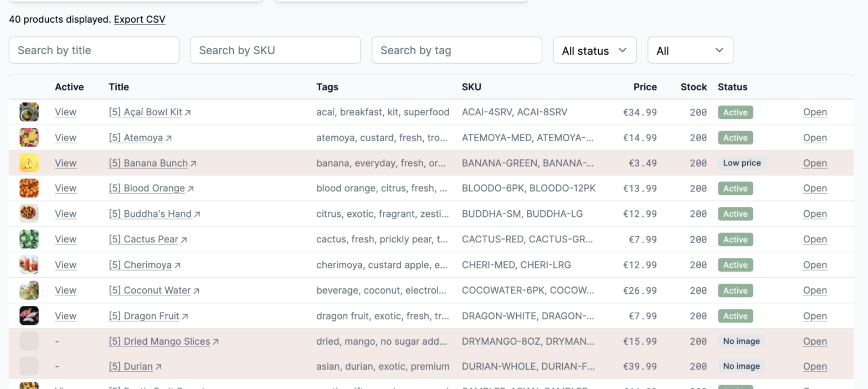Open the [5] Atemoya title link

140,138
